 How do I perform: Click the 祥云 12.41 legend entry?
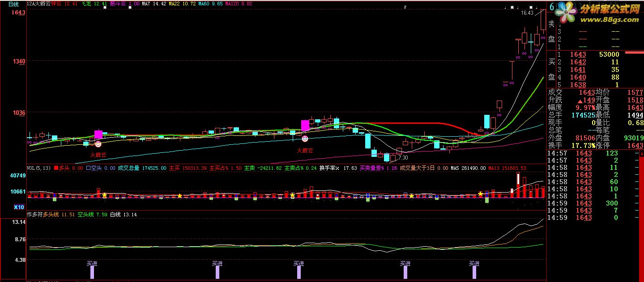click(x=64, y=3)
